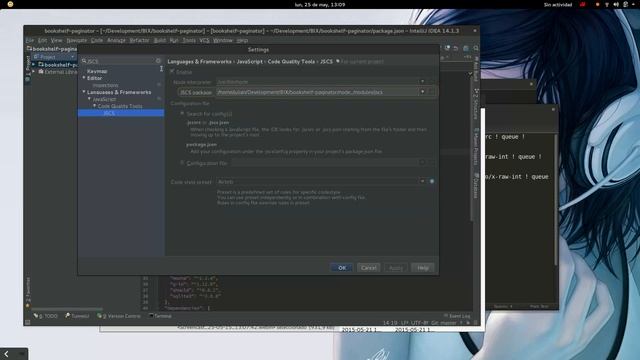
Task: Select the Configuration file radio button
Action: 182,163
